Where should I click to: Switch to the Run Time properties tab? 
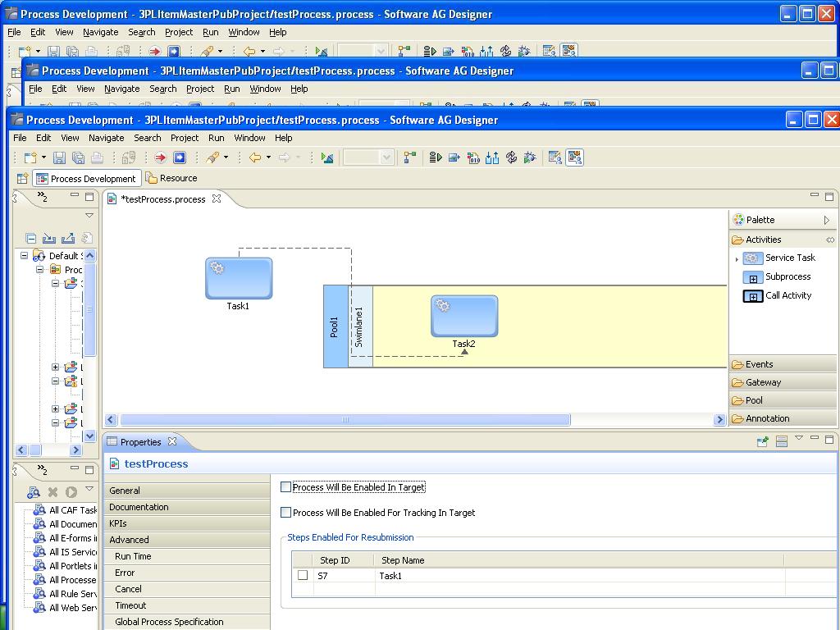[x=134, y=556]
